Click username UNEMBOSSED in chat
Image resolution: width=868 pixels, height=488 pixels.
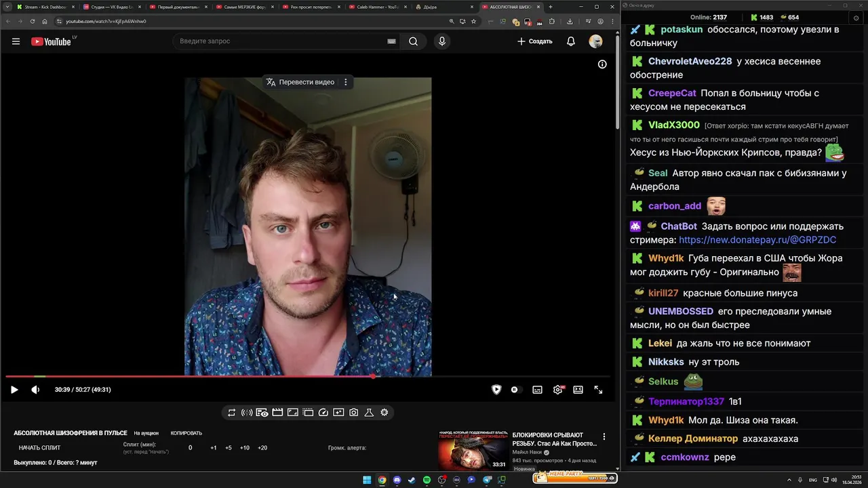681,311
